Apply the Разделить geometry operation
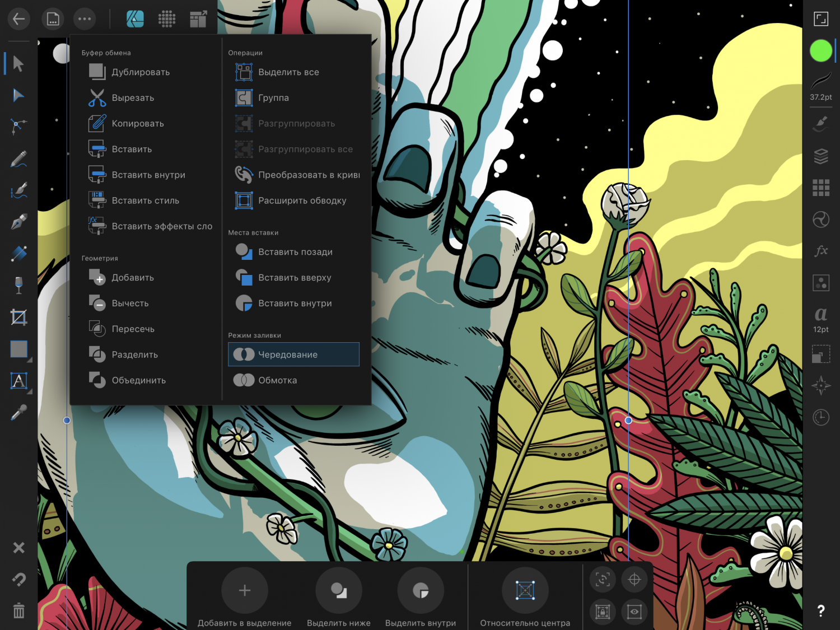Image resolution: width=840 pixels, height=630 pixels. 146,354
